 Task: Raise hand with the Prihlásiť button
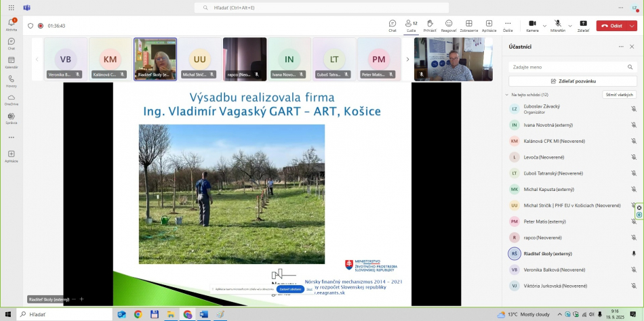point(430,25)
